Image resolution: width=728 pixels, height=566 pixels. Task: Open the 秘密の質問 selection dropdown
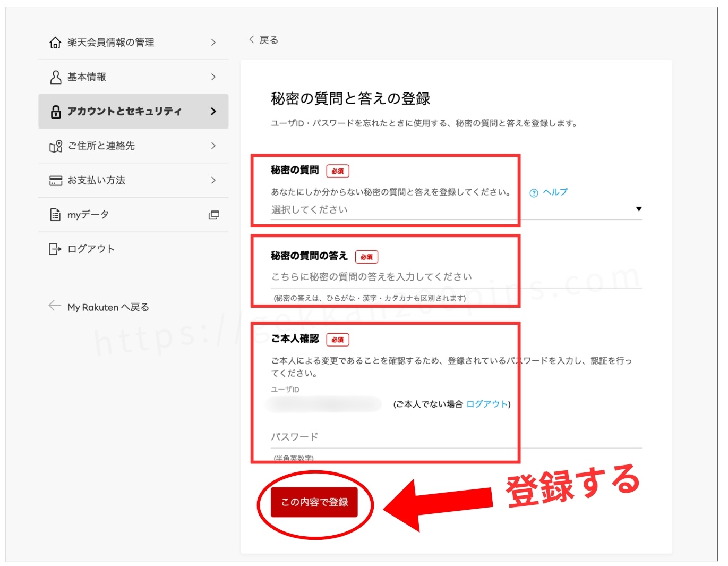click(456, 209)
